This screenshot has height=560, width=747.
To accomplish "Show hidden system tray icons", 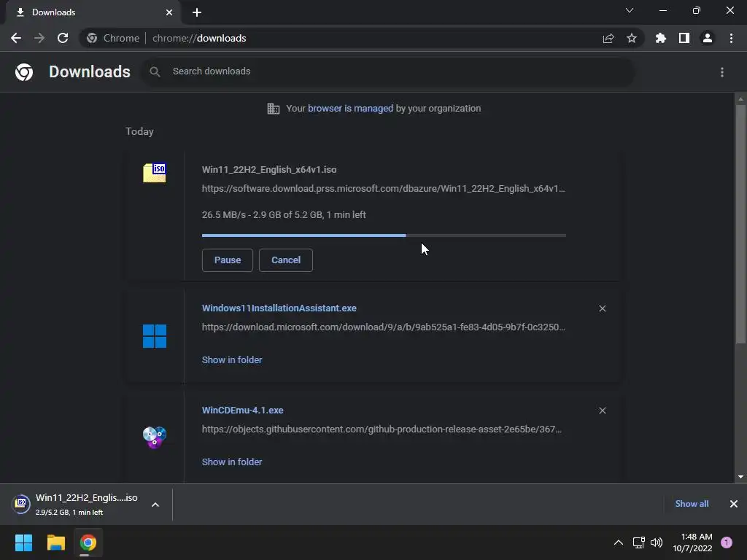I will point(619,542).
